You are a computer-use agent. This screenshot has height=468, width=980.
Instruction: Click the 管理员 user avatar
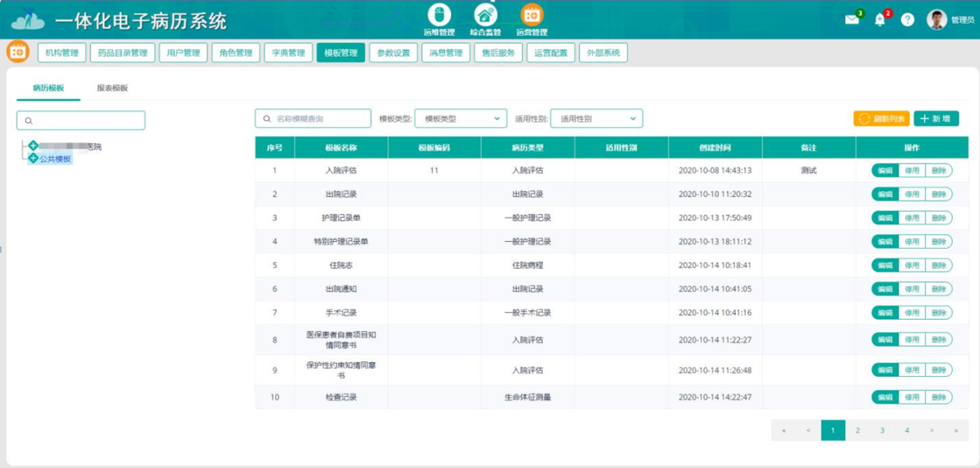[937, 19]
